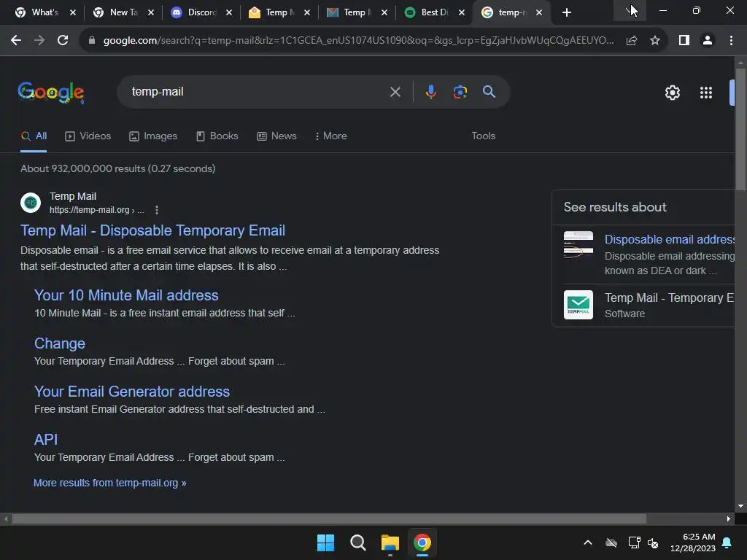Submit search with magnifier icon
The width and height of the screenshot is (747, 560).
click(x=489, y=92)
